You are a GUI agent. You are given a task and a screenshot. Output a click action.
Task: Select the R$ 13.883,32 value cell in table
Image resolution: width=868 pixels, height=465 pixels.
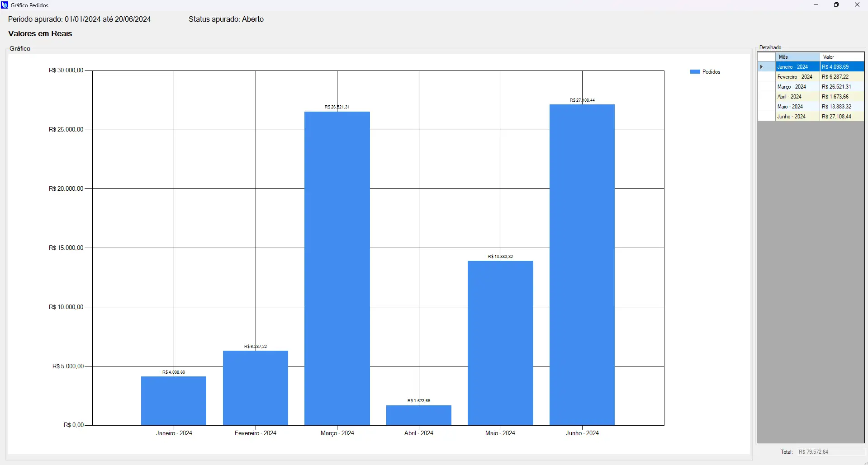(842, 107)
